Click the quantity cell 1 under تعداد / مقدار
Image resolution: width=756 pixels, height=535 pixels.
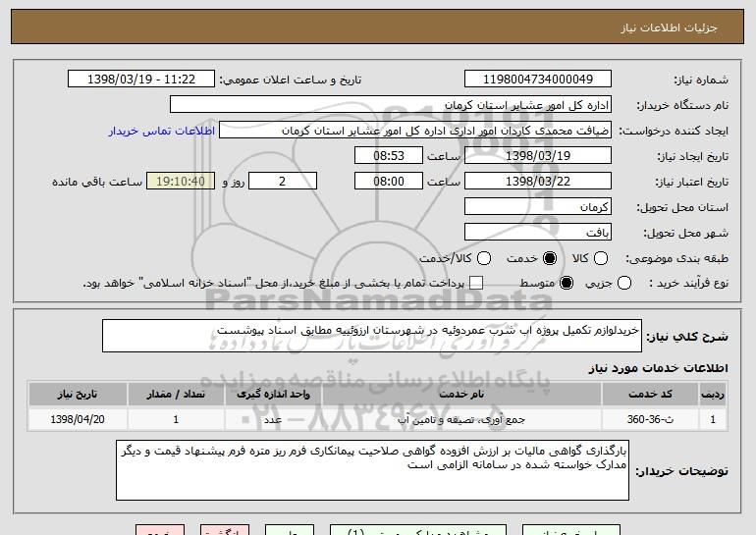pyautogui.click(x=176, y=419)
